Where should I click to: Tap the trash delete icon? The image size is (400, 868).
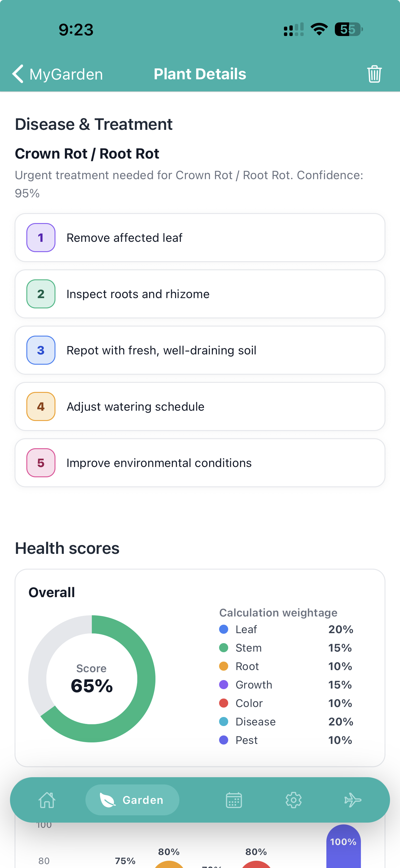click(x=374, y=74)
